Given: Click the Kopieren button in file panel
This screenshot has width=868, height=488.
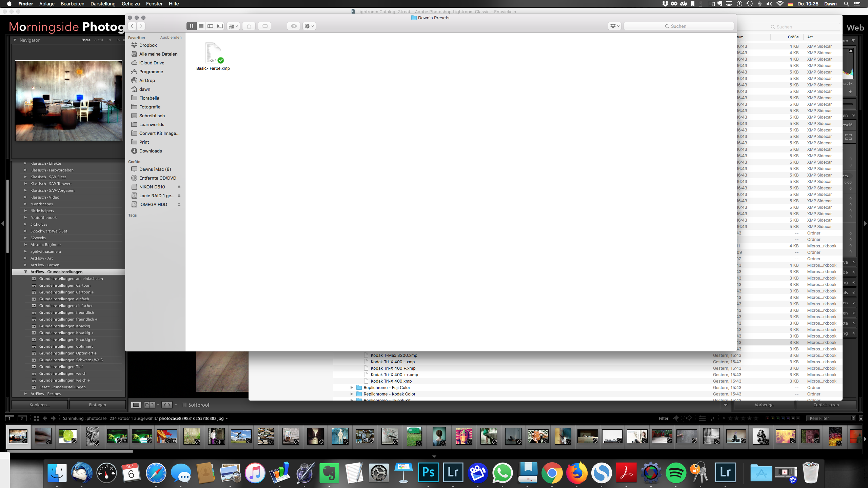Looking at the screenshot, I should click(x=39, y=405).
